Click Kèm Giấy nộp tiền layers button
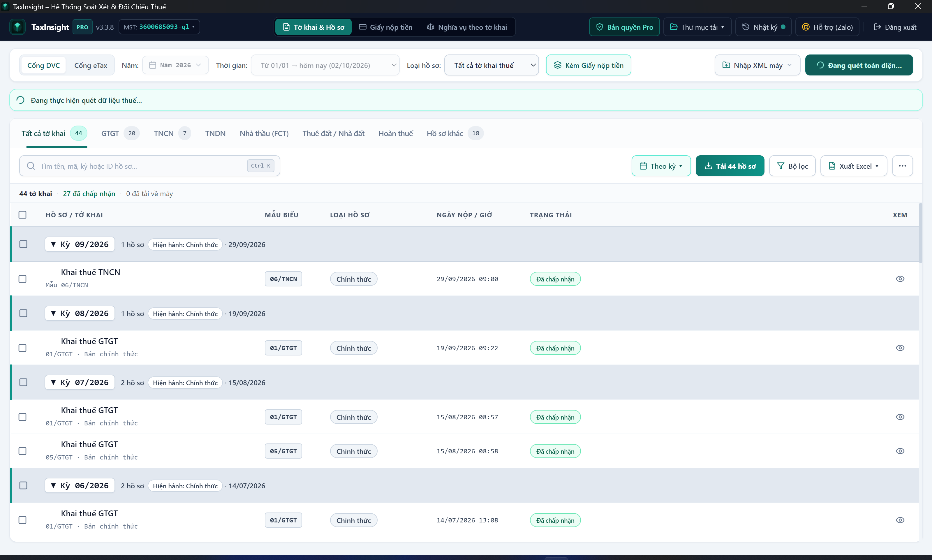 pos(588,65)
